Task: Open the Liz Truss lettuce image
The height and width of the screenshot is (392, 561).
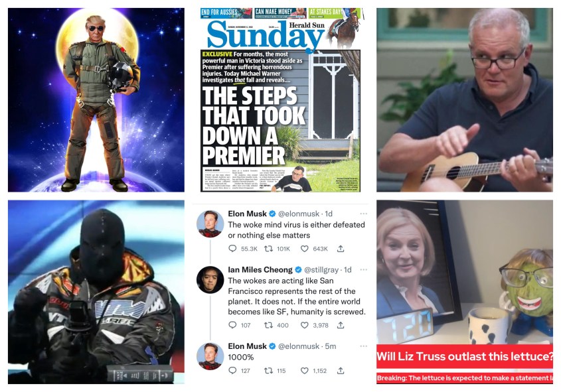Action: pos(465,292)
